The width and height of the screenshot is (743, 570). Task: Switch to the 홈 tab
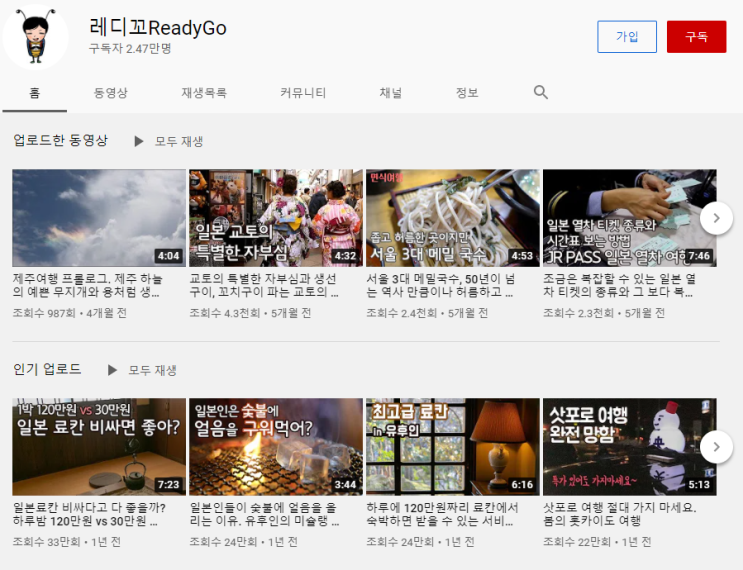coord(35,93)
